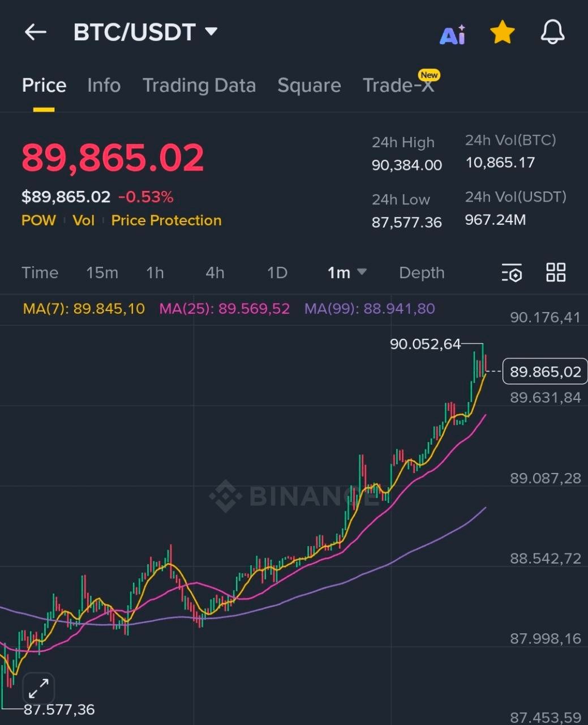Go to the Square tab
This screenshot has height=725, width=588.
click(309, 86)
